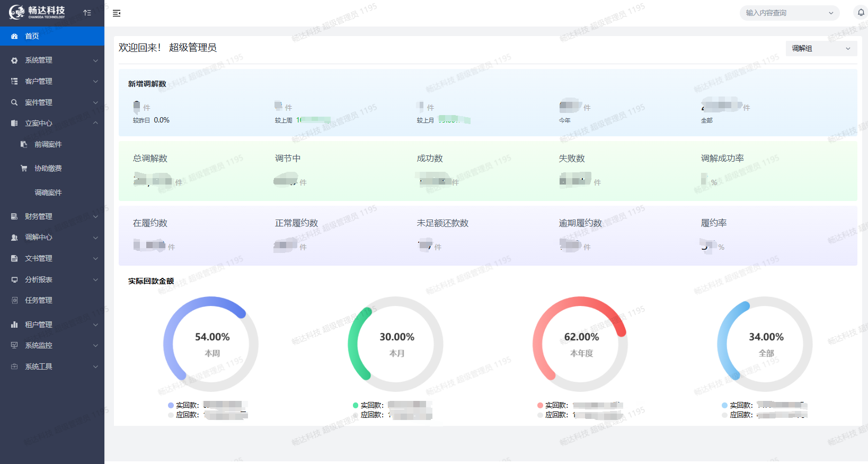Screen dimensions: 868x464
Task: Click the sort icon beside the logo
Action: (x=87, y=13)
